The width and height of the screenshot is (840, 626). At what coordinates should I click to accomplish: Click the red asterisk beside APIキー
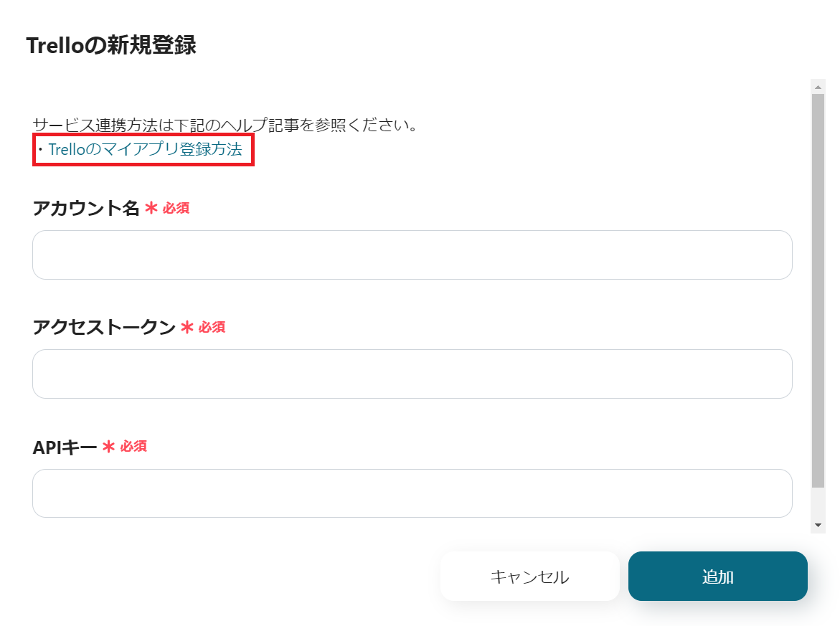click(108, 447)
